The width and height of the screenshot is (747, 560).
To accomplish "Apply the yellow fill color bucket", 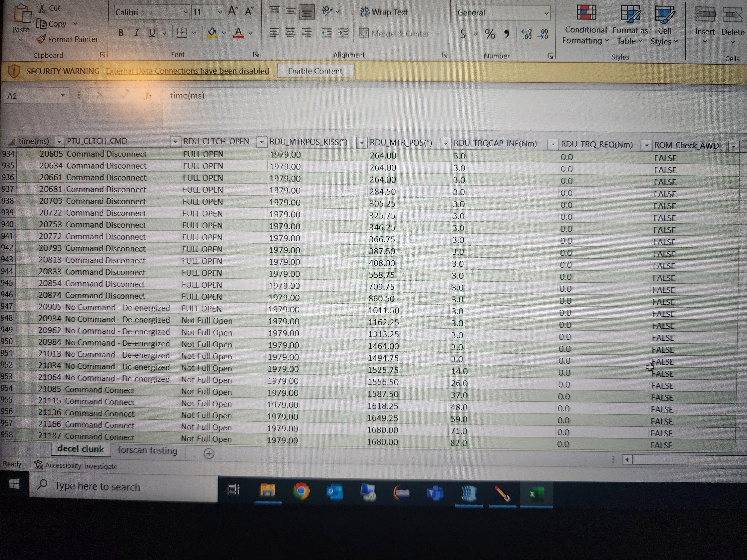I will tap(212, 33).
